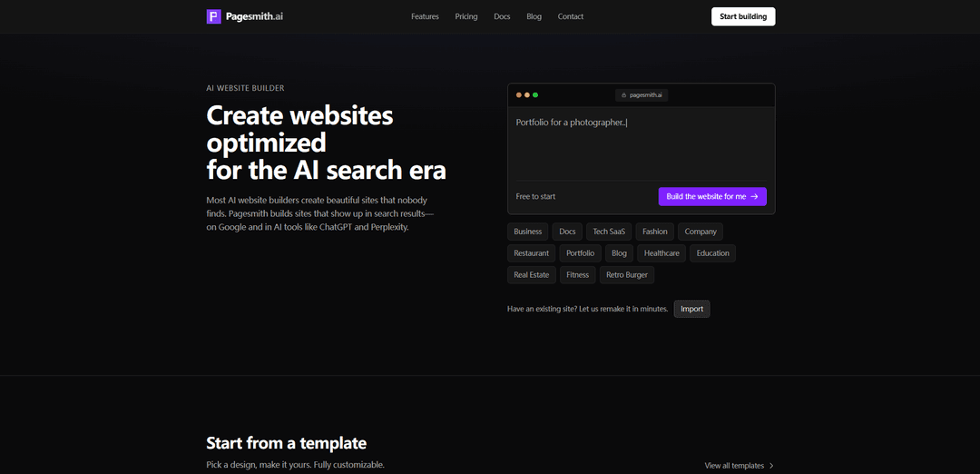Open the Contact page link
The width and height of the screenshot is (980, 474).
(x=571, y=16)
